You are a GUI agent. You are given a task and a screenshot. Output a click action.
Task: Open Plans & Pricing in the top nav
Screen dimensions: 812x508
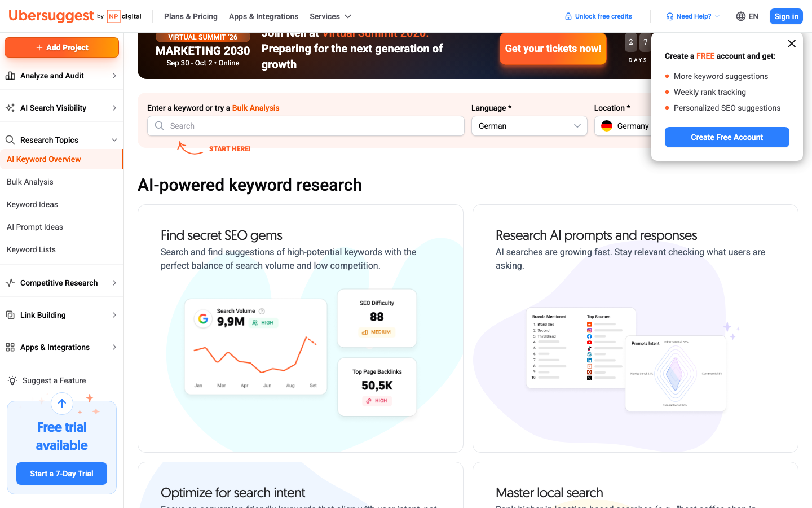coord(191,16)
